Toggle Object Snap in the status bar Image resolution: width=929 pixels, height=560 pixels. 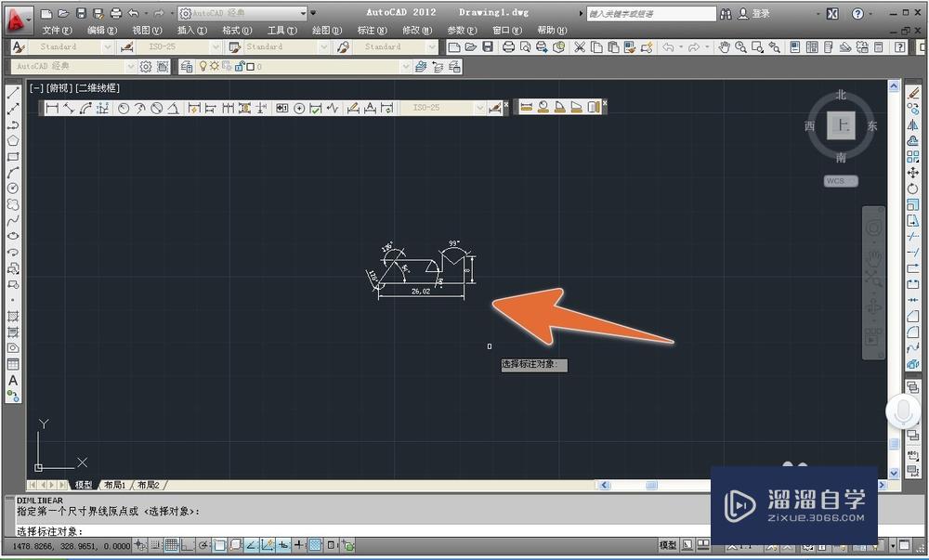pos(219,544)
